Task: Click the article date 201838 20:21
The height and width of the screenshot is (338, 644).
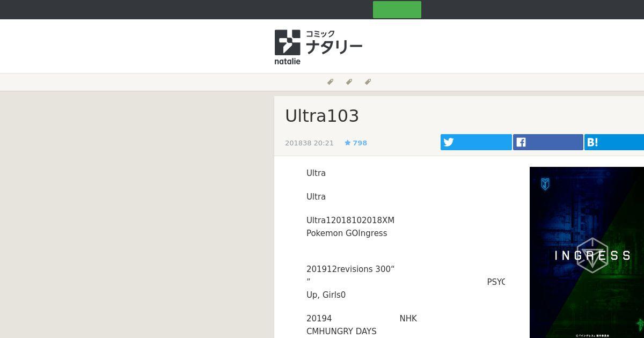Action: pyautogui.click(x=309, y=143)
